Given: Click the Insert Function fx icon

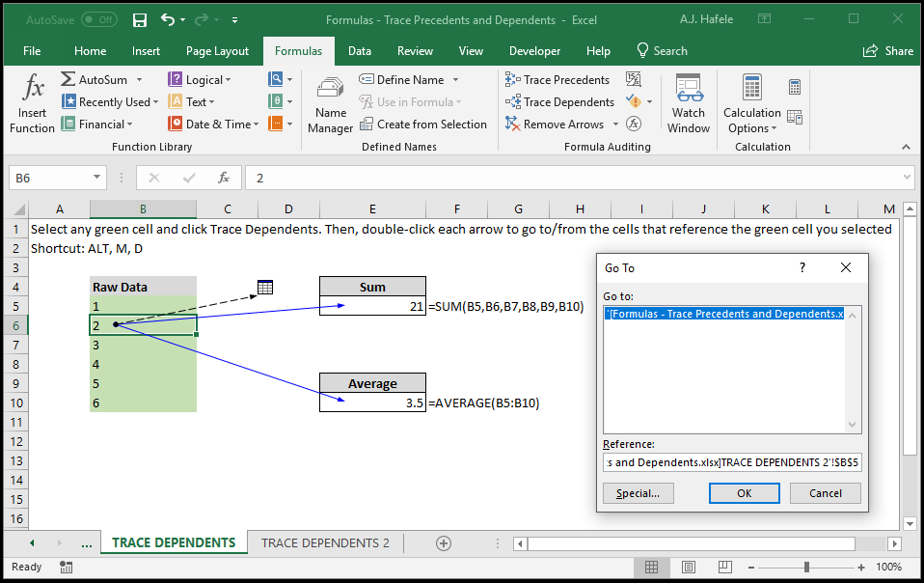Looking at the screenshot, I should 33,87.
